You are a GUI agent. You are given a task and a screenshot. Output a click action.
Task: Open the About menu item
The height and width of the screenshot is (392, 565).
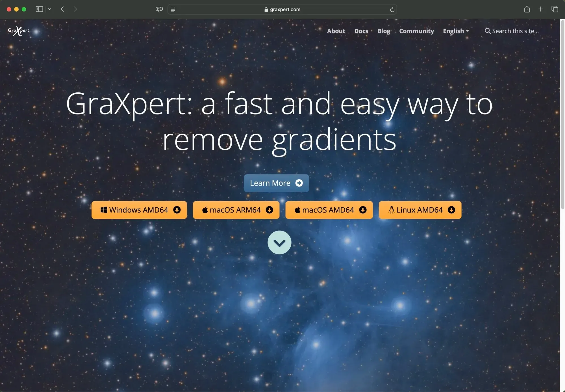click(x=336, y=31)
